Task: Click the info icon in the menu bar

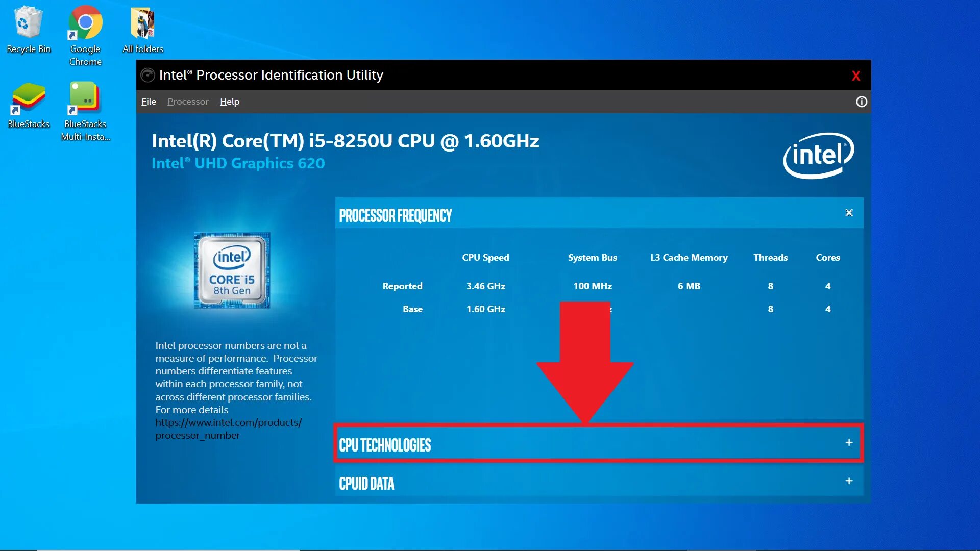Action: tap(861, 102)
